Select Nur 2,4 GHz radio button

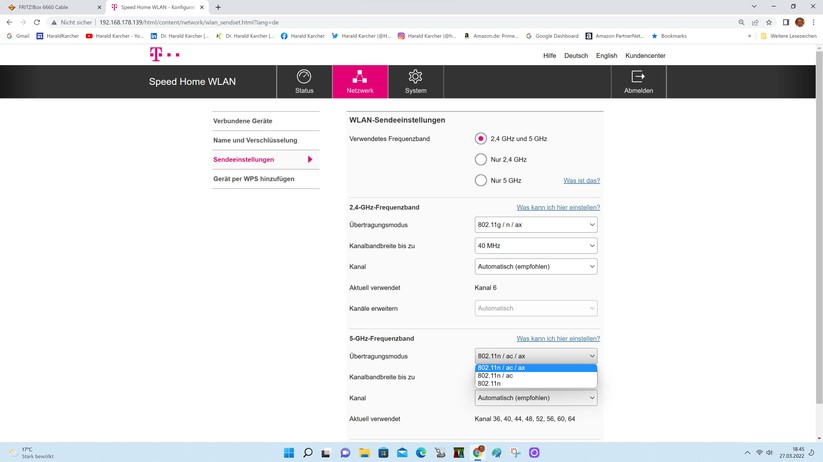click(480, 159)
